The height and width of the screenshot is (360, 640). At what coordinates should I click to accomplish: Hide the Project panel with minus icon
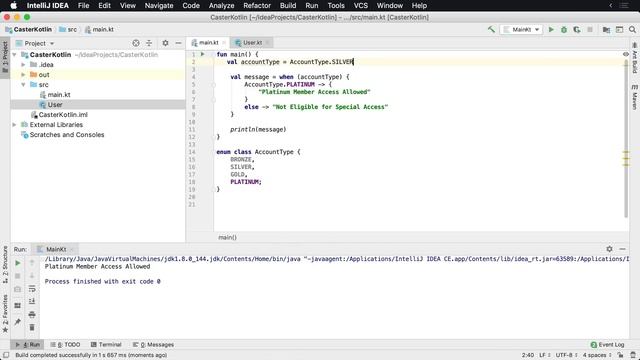(178, 43)
